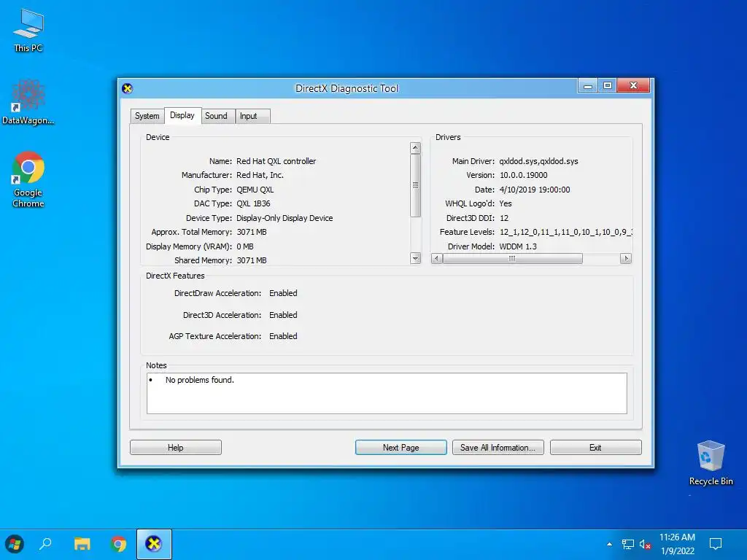Click Direct3D Acceleration 'Enabled' status

click(283, 315)
